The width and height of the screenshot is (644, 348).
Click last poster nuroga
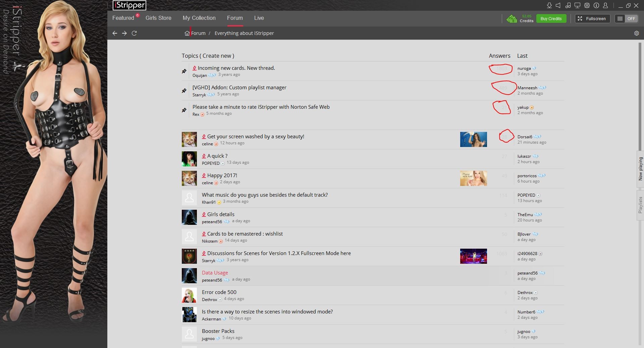click(524, 68)
